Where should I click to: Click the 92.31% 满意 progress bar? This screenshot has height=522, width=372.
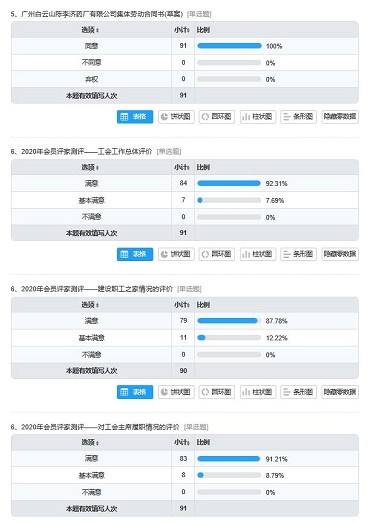click(229, 183)
